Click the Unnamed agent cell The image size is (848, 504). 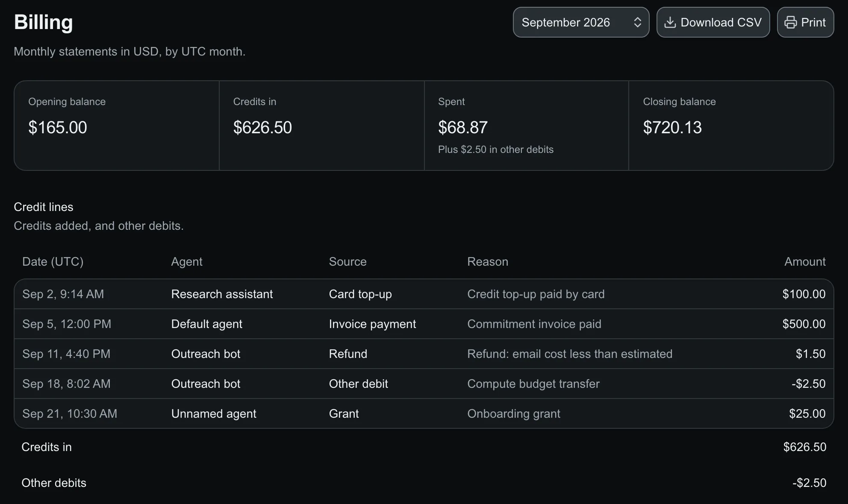coord(214,413)
